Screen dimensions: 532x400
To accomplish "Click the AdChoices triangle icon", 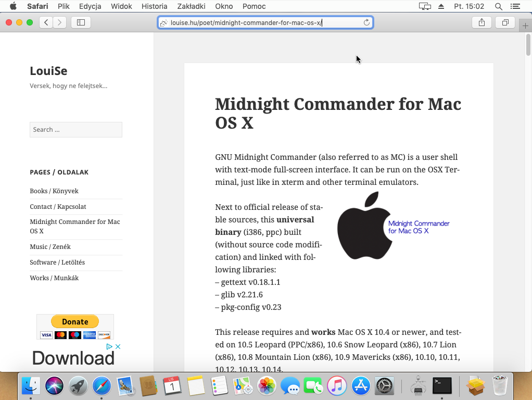I will click(x=109, y=347).
